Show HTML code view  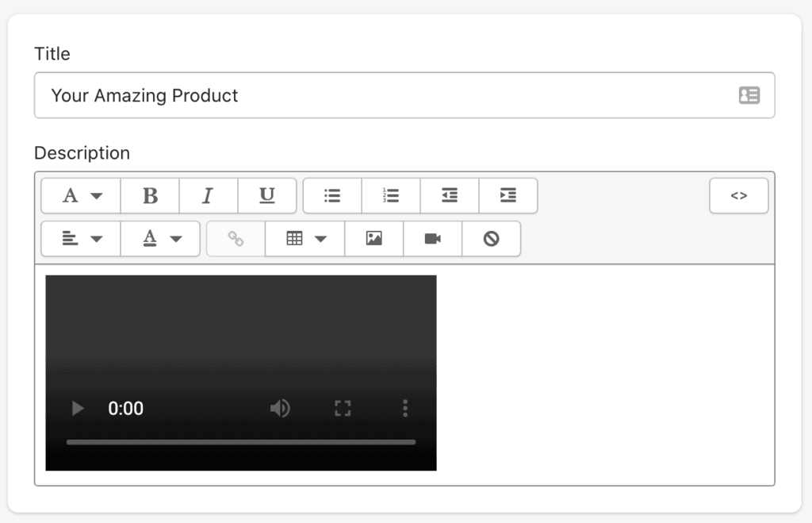click(x=738, y=196)
